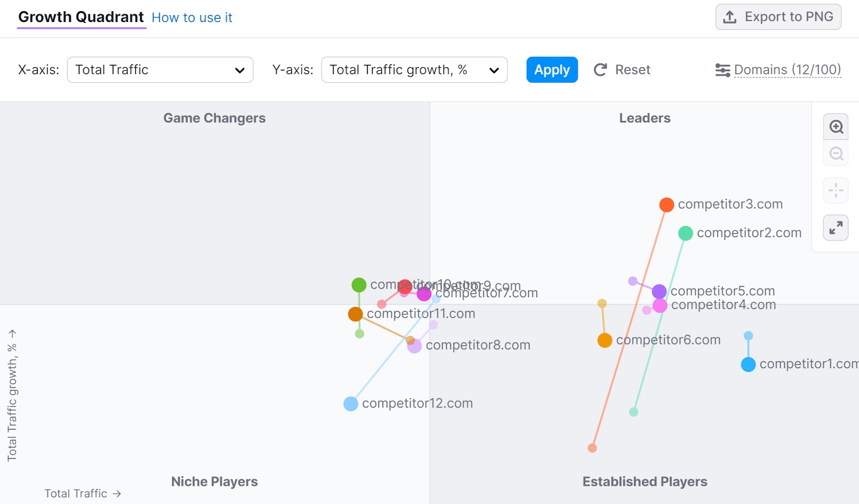Open the Domains (12/100) link
This screenshot has width=859, height=504.
coord(787,69)
